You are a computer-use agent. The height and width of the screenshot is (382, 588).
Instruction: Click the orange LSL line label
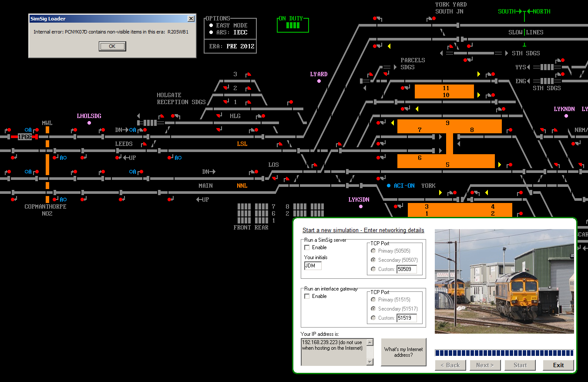242,144
